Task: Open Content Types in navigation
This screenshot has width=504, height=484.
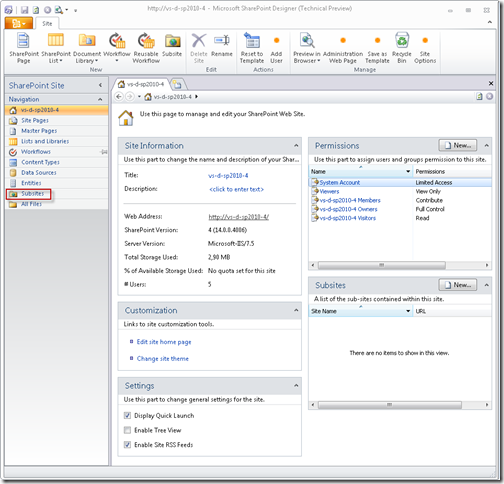Action: tap(57, 162)
